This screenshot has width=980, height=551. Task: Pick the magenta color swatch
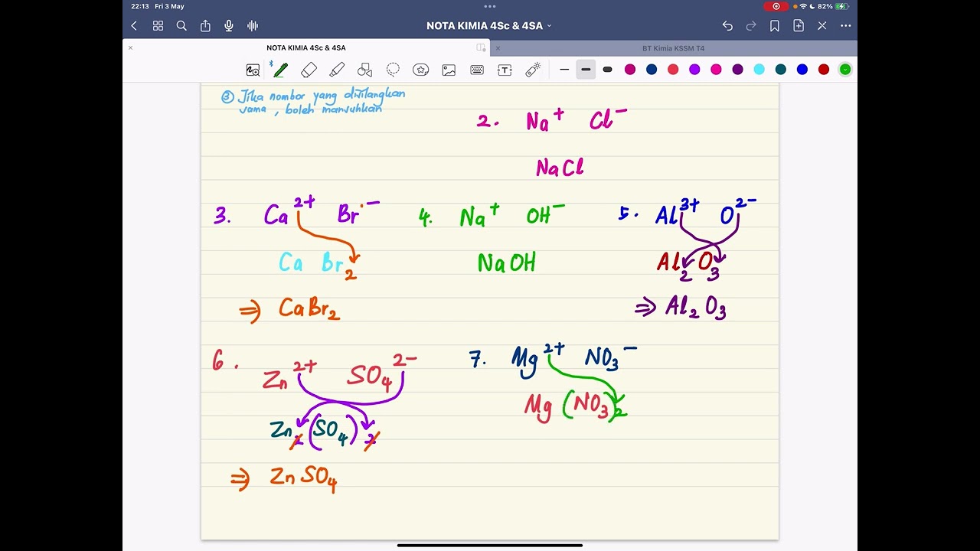click(630, 70)
